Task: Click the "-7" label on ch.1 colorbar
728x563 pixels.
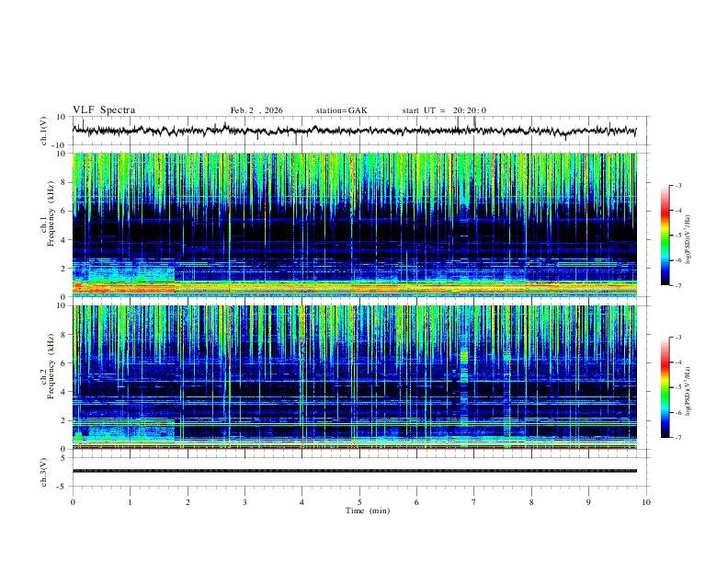Action: click(677, 286)
